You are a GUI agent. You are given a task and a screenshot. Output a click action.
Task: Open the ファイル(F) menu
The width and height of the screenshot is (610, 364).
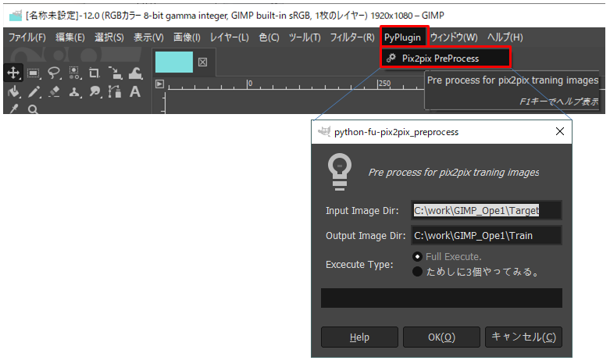coord(27,37)
